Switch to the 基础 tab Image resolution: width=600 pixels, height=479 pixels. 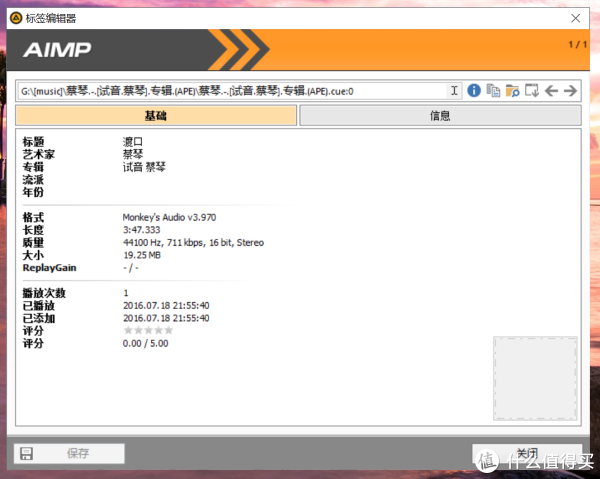[156, 116]
